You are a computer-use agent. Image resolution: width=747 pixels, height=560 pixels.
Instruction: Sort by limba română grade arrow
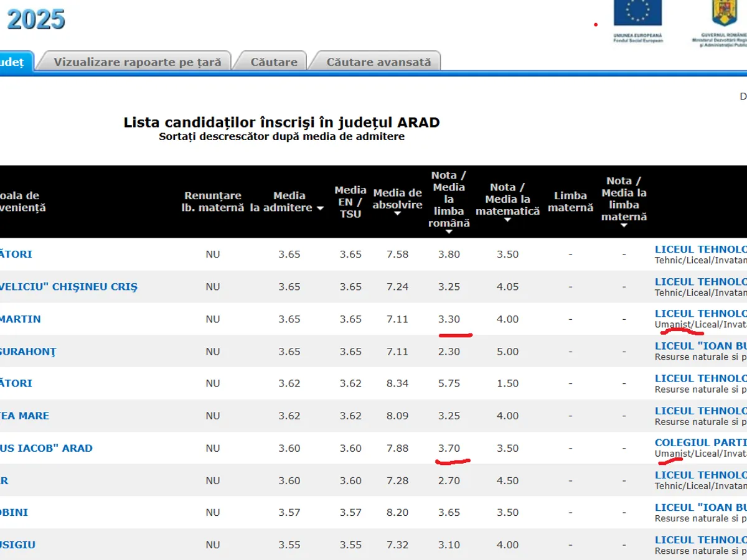tap(449, 232)
